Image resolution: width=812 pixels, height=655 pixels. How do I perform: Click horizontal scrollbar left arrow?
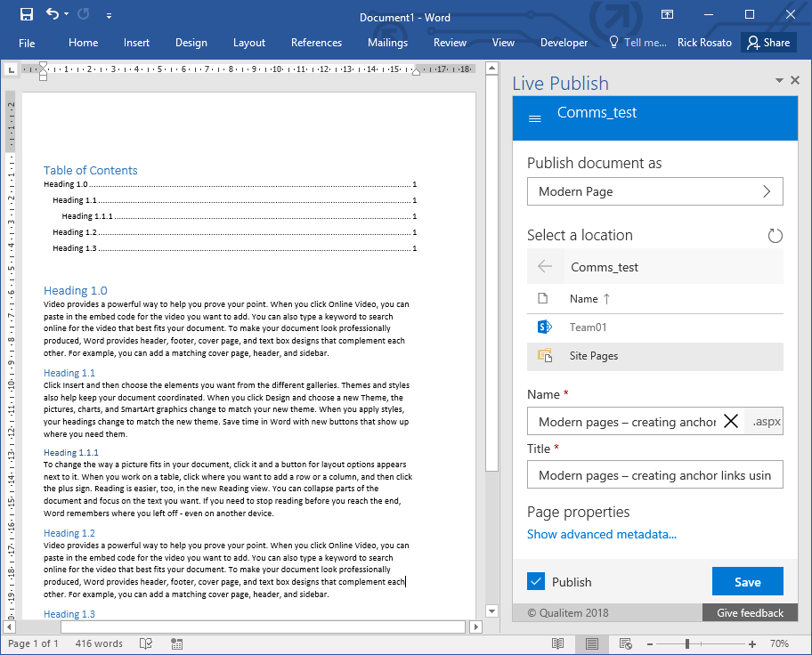pos(9,627)
